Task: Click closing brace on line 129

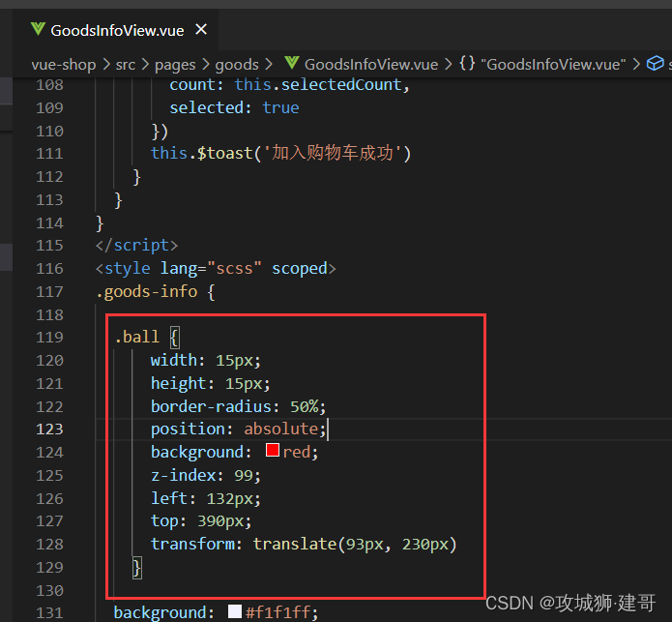Action: (x=136, y=568)
